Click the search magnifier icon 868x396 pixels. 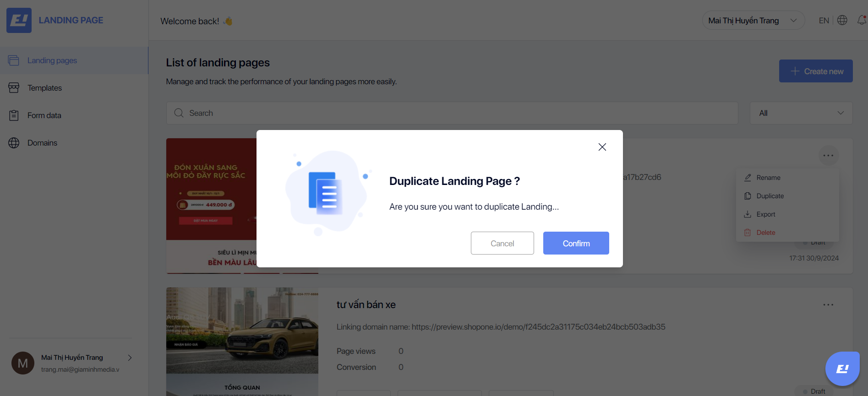(179, 113)
